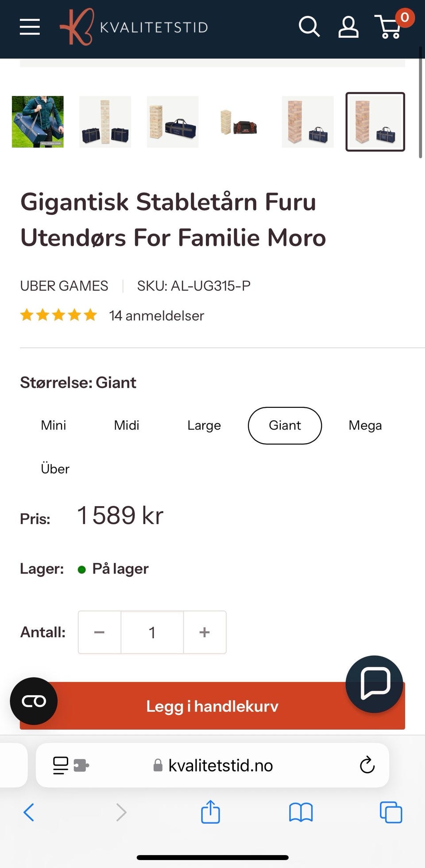Select the Mini size option
The height and width of the screenshot is (868, 425).
(54, 425)
